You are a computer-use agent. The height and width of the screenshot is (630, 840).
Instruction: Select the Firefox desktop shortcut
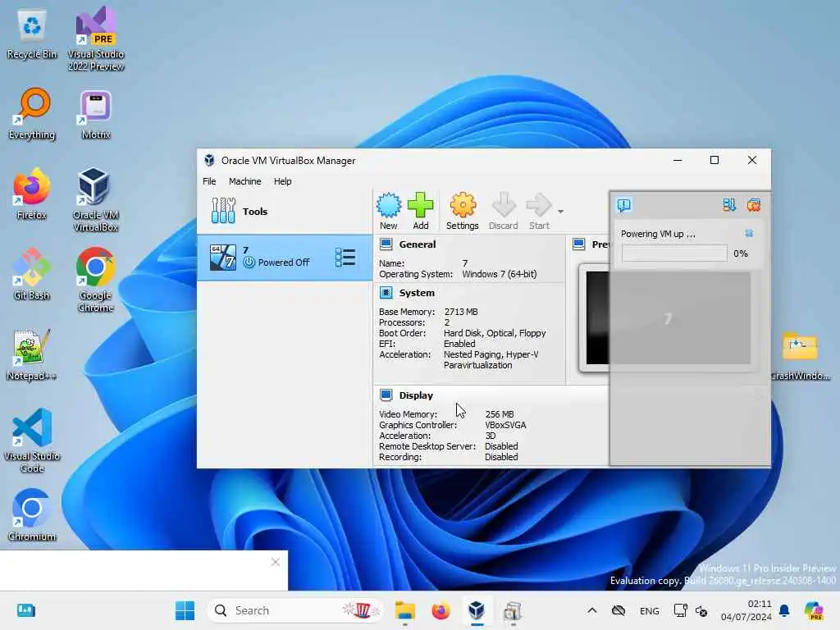[32, 194]
